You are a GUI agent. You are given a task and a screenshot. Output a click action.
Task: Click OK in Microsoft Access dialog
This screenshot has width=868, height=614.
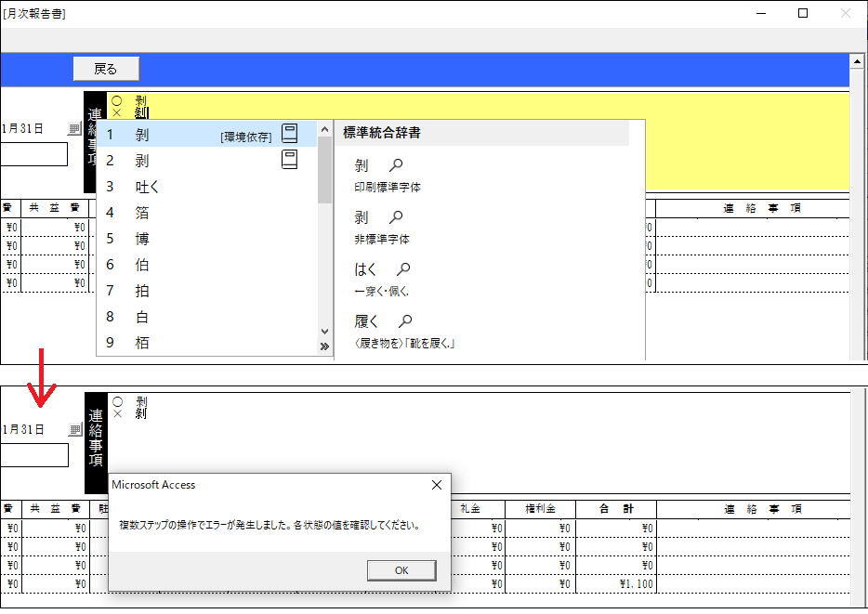point(401,570)
